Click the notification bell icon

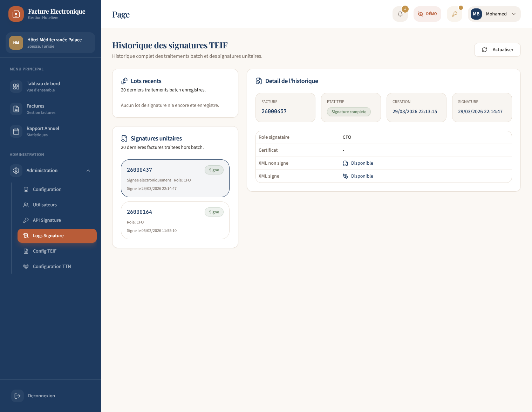click(x=400, y=14)
